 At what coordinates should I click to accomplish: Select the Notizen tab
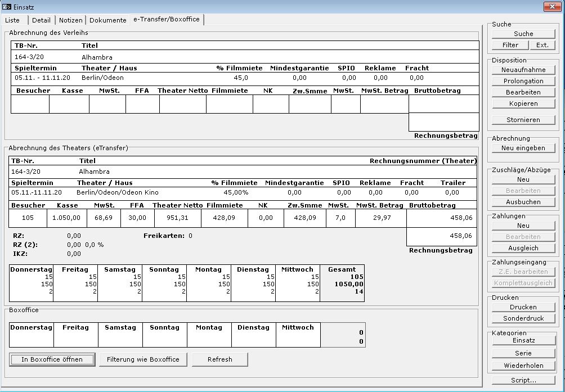pyautogui.click(x=71, y=20)
